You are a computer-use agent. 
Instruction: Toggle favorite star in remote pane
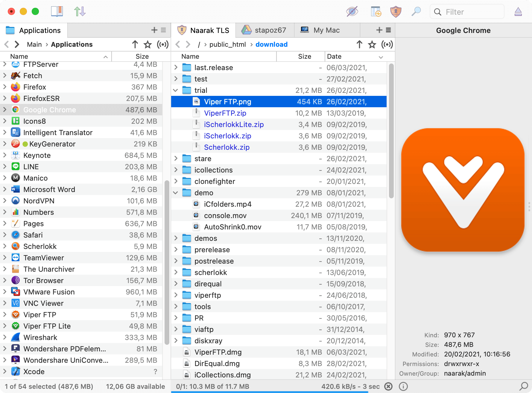(x=372, y=45)
